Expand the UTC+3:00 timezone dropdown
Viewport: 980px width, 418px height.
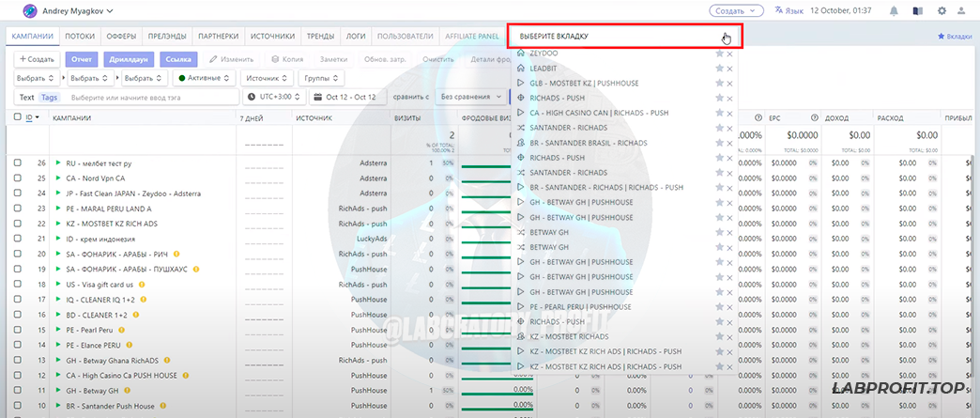(274, 97)
